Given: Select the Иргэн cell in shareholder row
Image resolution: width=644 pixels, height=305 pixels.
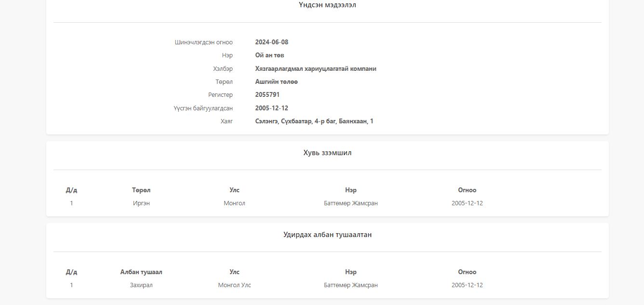Looking at the screenshot, I should (x=141, y=203).
